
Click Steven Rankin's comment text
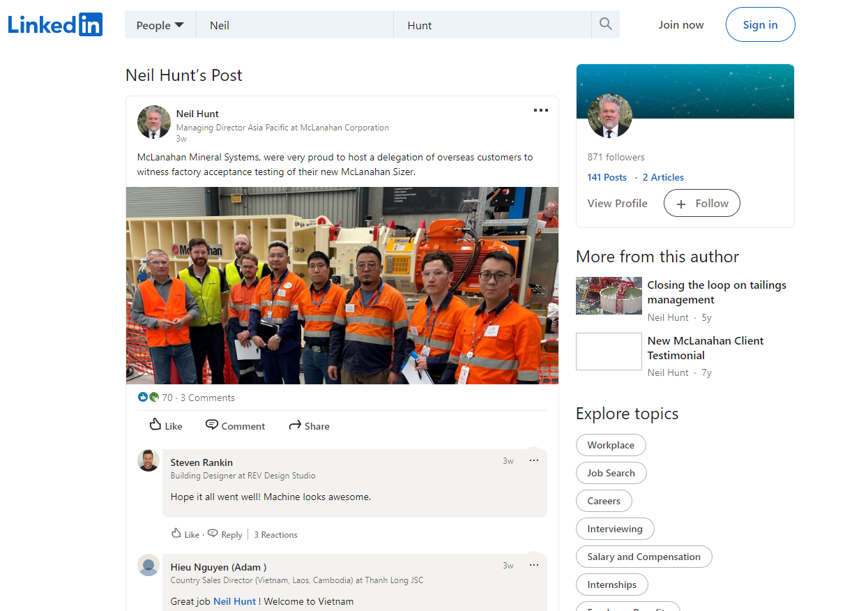271,497
